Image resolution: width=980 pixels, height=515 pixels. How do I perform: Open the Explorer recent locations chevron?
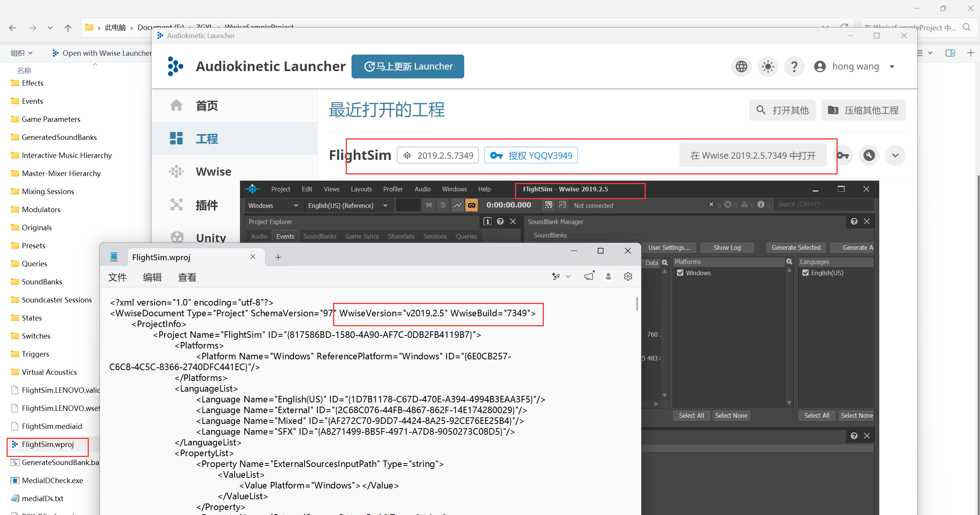(50, 28)
